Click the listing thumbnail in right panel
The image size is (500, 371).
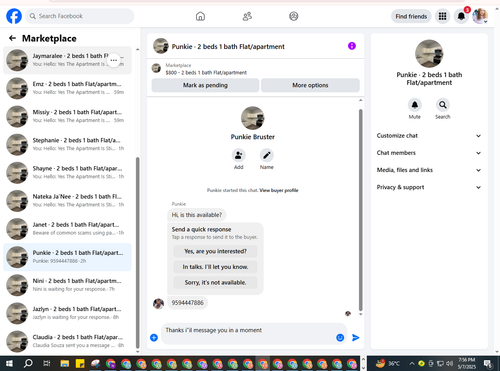click(x=429, y=54)
